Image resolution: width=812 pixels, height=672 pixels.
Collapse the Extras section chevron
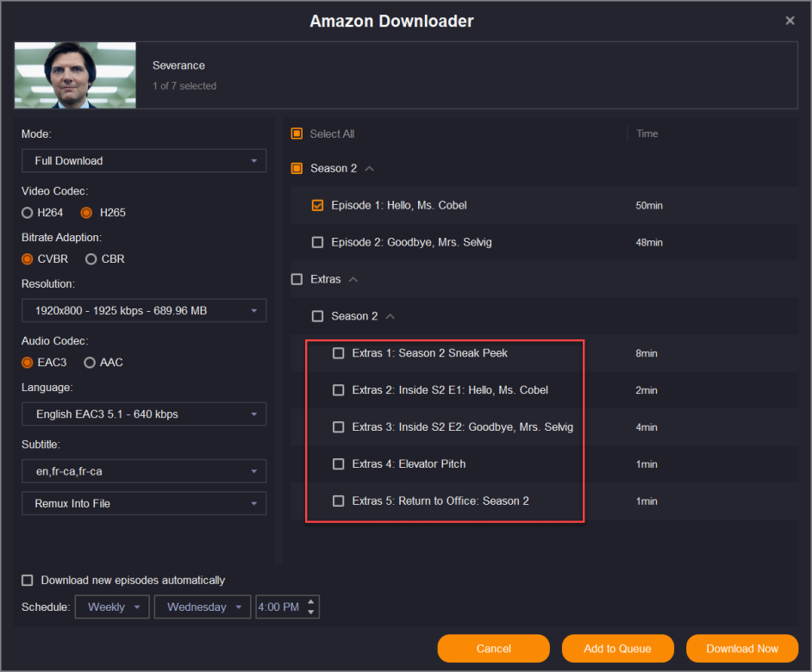tap(353, 280)
